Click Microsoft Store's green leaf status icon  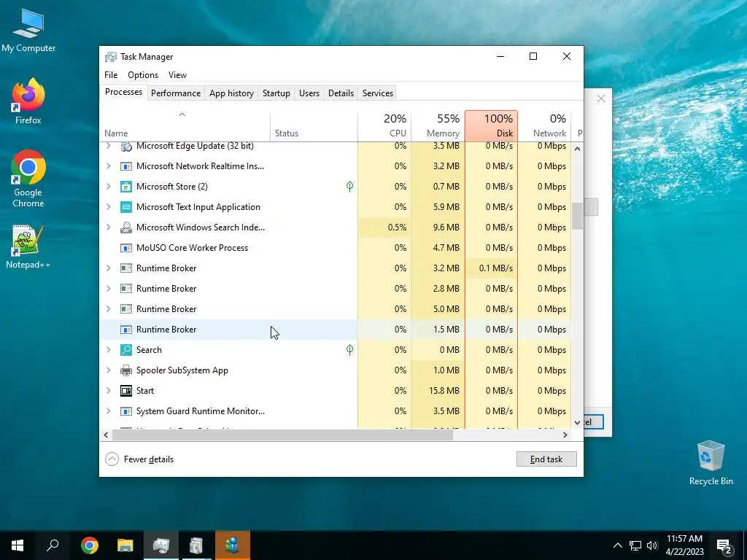click(x=349, y=187)
